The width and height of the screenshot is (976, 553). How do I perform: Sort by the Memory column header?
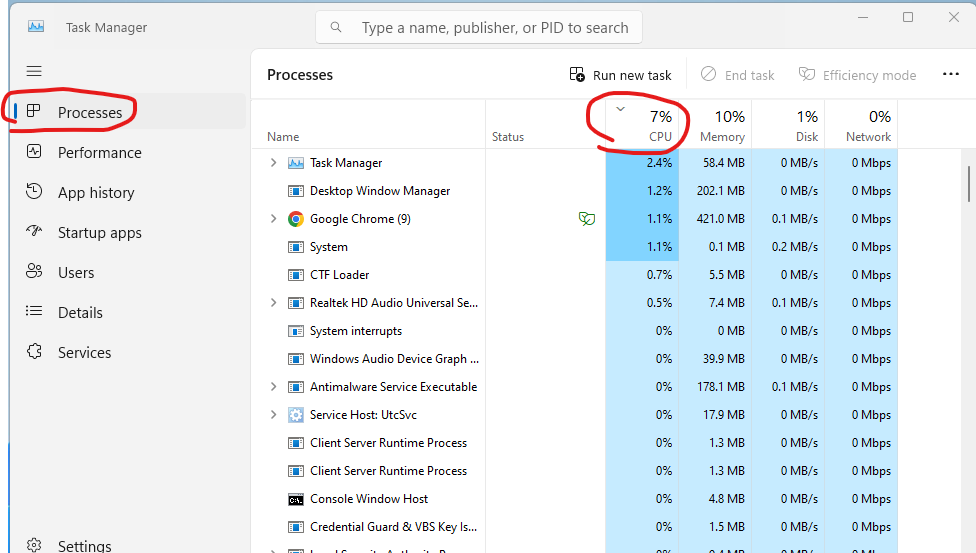715,125
